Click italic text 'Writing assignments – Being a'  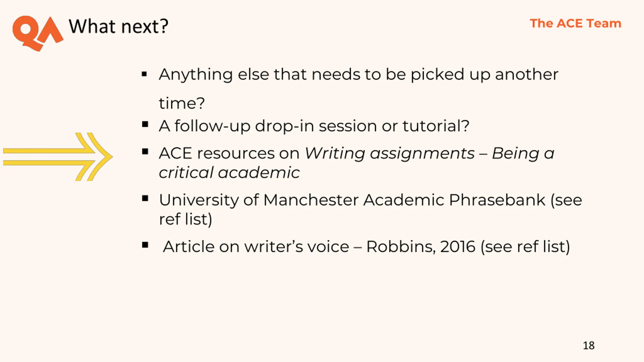[430, 153]
